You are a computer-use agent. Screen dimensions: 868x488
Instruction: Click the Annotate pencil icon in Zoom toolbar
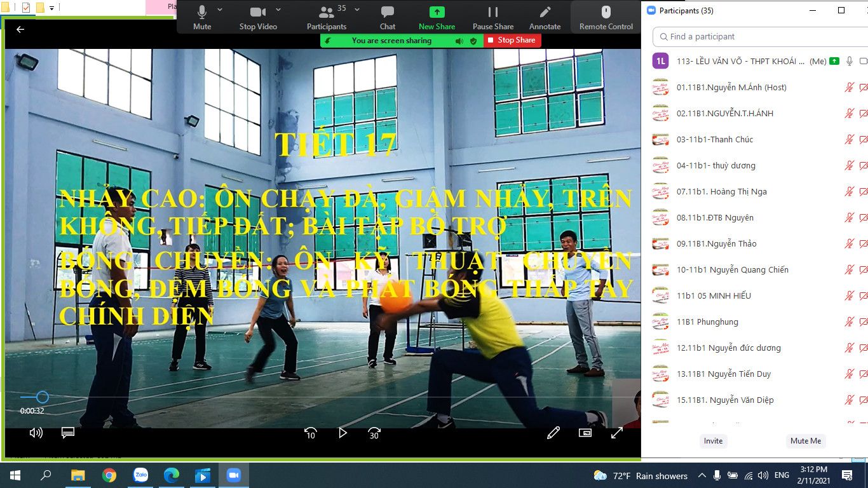545,13
